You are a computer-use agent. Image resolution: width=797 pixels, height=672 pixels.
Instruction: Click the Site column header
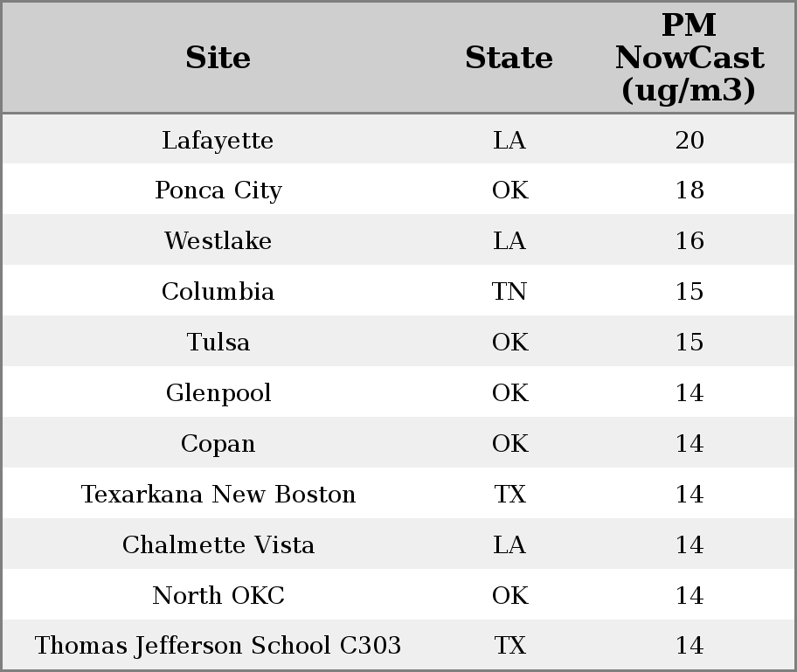click(218, 58)
